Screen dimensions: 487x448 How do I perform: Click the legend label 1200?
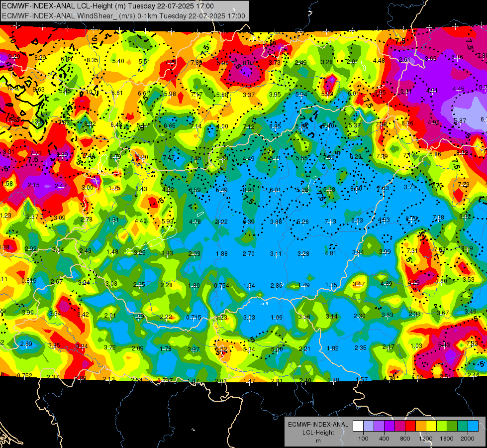pyautogui.click(x=426, y=439)
